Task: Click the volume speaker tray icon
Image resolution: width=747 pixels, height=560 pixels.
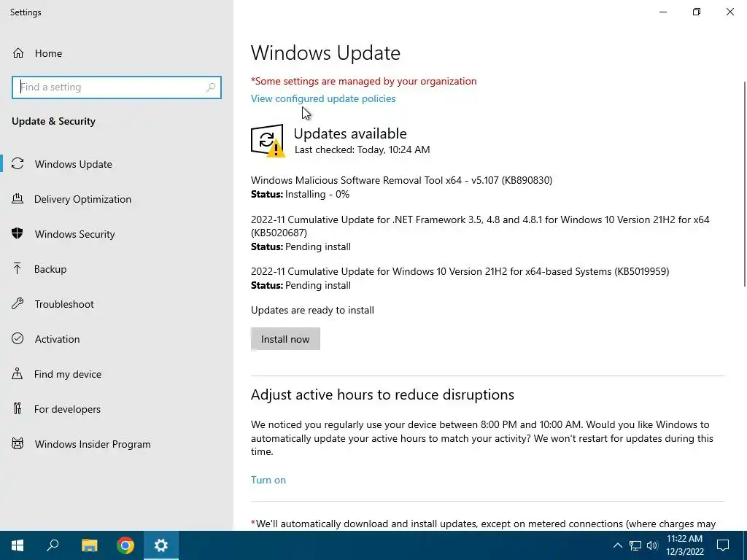Action: [x=652, y=545]
